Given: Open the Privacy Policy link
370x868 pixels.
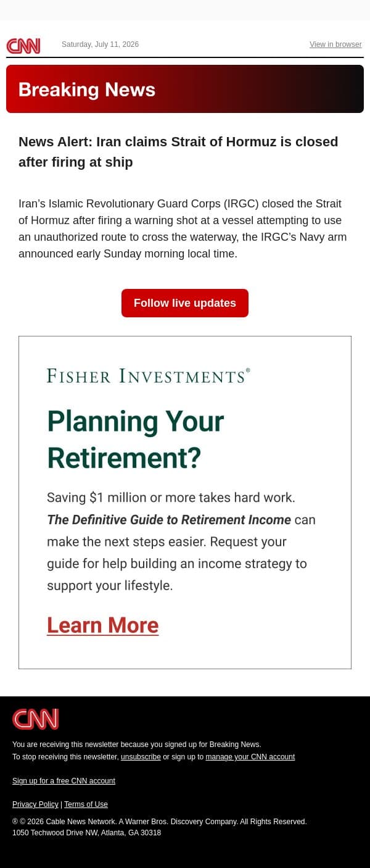Looking at the screenshot, I should tap(35, 804).
